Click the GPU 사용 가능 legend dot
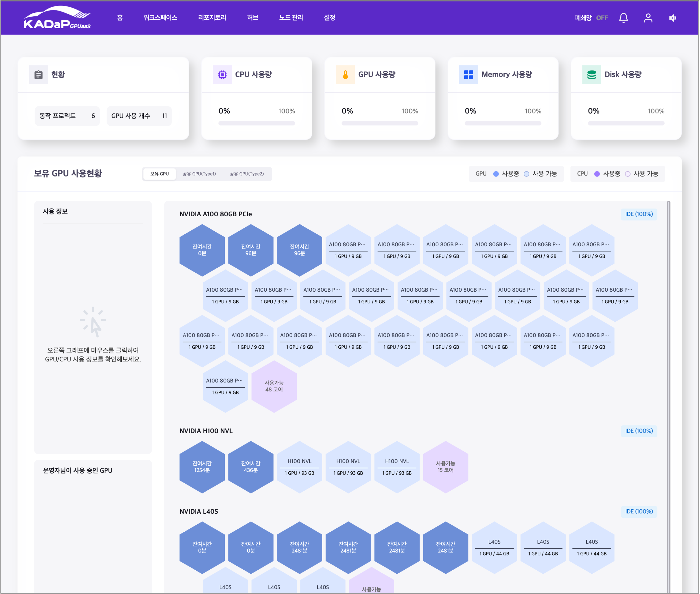Viewport: 700px width, 594px height. [526, 174]
